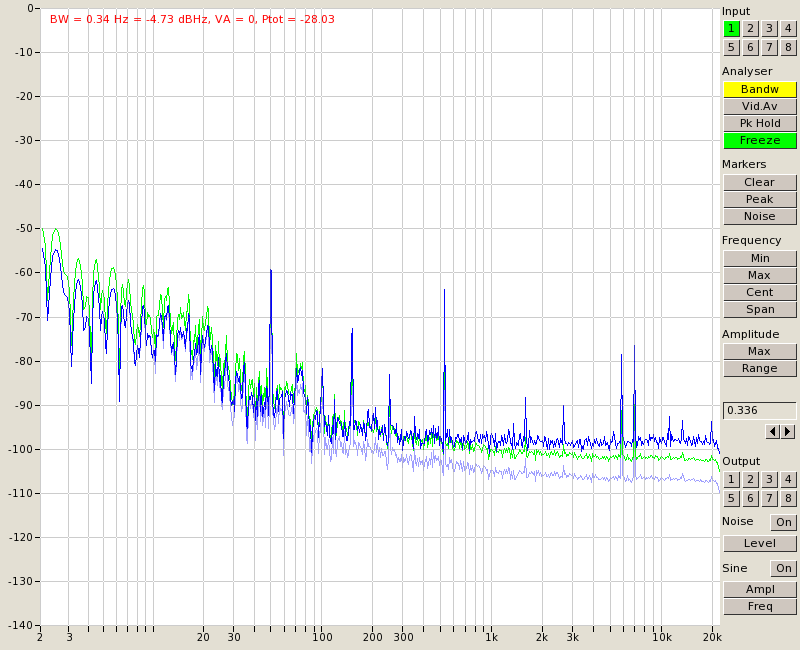Select Frequency Max setting
This screenshot has height=650, width=800.
[760, 275]
